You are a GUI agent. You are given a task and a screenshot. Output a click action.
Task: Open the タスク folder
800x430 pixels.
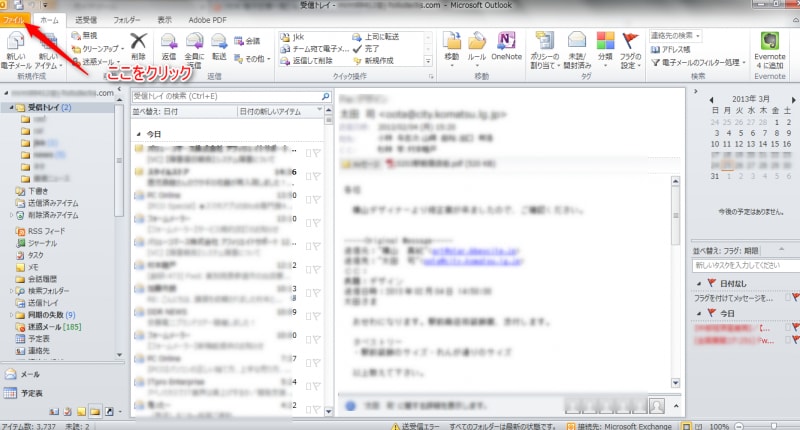35,255
